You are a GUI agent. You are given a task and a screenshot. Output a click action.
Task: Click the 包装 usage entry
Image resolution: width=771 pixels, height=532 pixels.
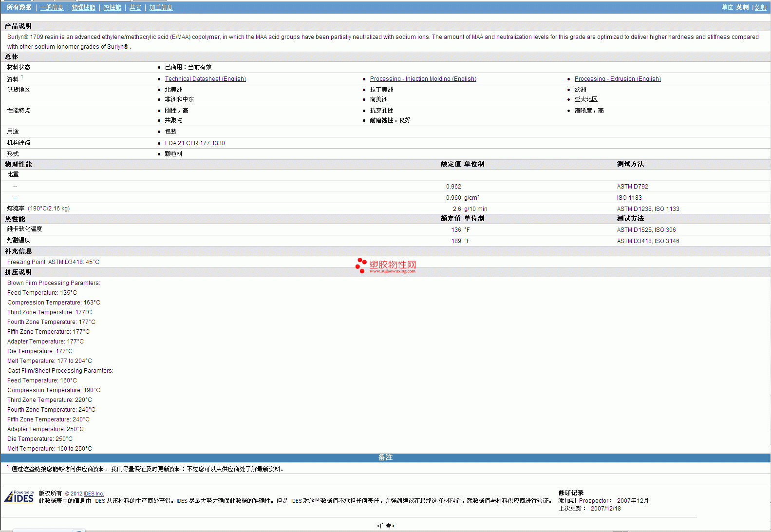pos(170,132)
